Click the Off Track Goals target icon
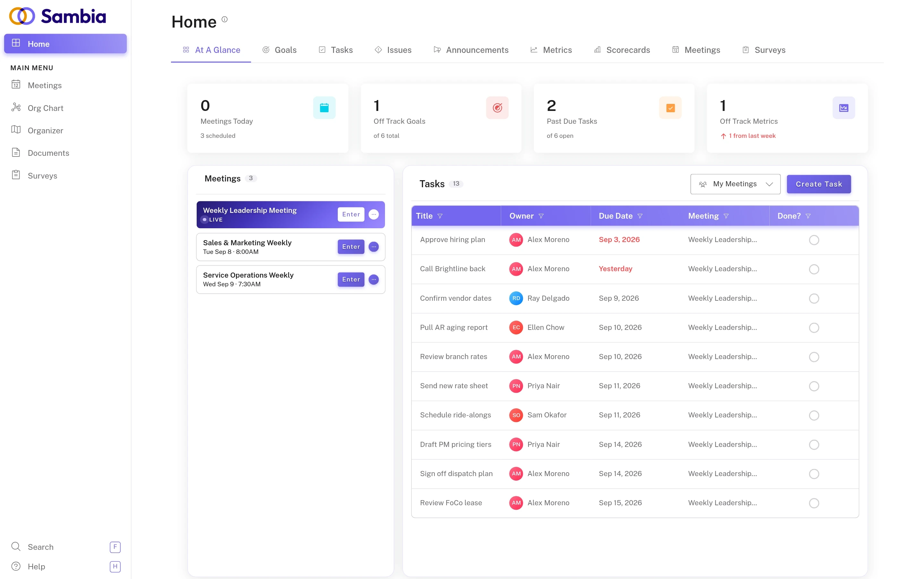924x579 pixels. [497, 108]
